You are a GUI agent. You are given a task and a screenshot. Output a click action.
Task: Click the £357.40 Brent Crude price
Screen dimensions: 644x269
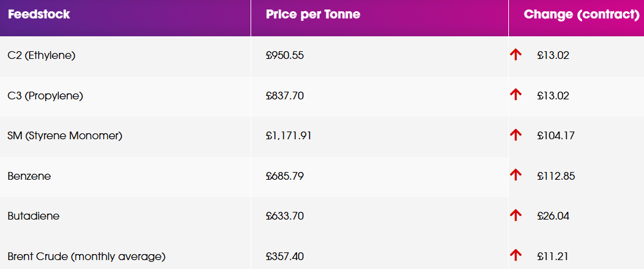coord(285,257)
